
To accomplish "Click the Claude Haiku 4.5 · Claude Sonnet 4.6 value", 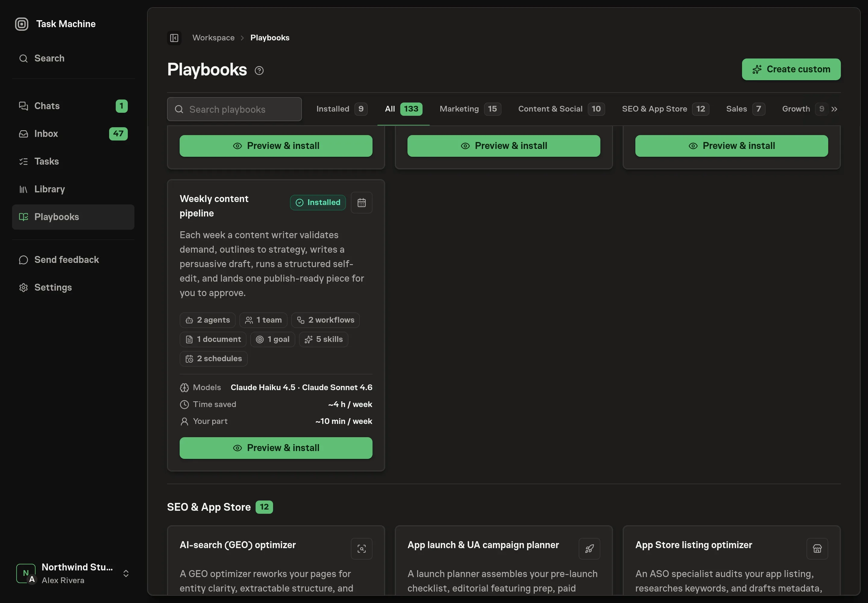I will click(301, 388).
